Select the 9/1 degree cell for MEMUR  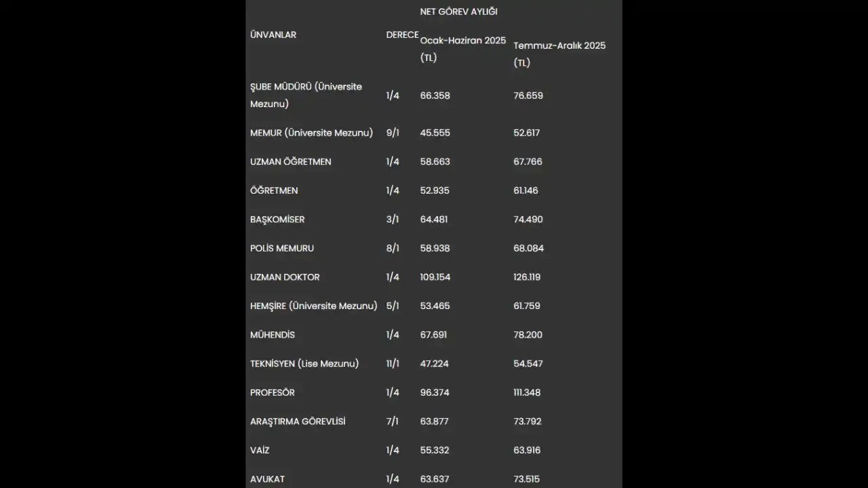(393, 133)
